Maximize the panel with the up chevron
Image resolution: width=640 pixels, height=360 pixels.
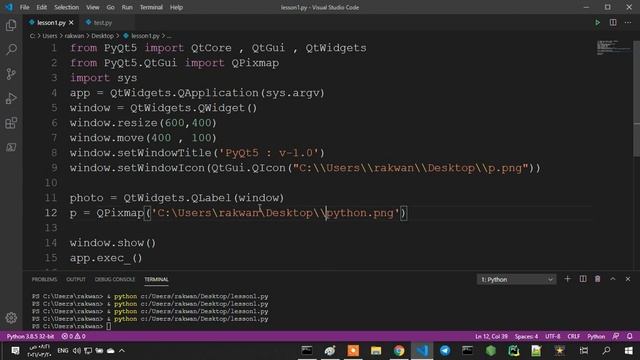pos(613,279)
